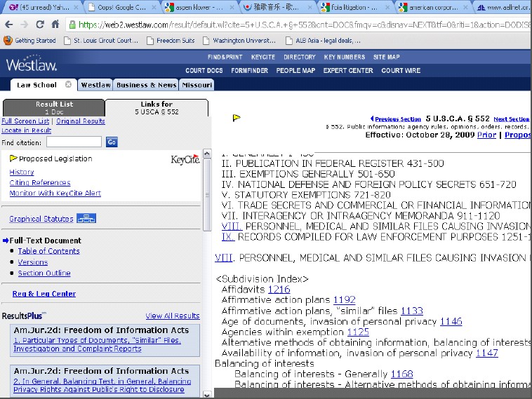
Task: Open the Reg & Leg Center link
Action: pos(44,294)
